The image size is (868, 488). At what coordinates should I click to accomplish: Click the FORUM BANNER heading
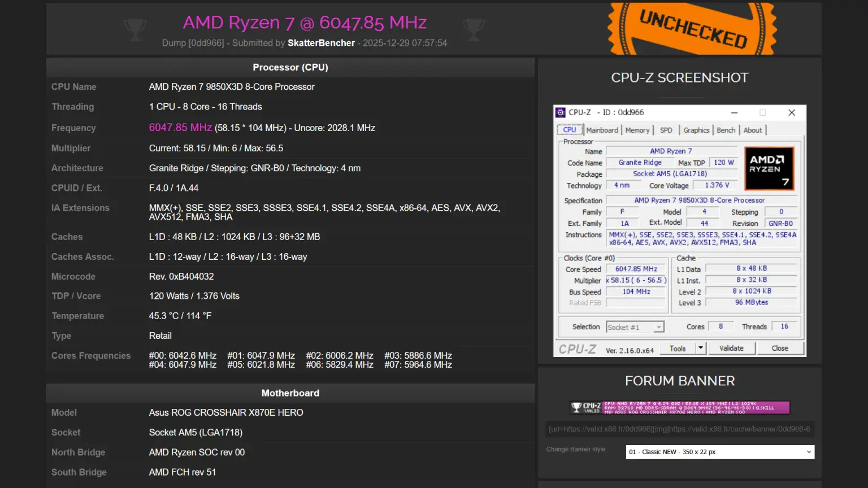pyautogui.click(x=680, y=381)
